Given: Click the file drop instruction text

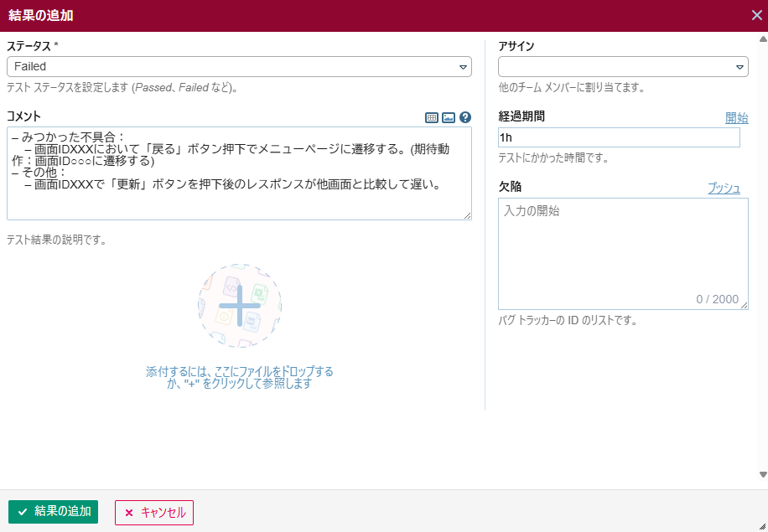Looking at the screenshot, I should pyautogui.click(x=240, y=377).
